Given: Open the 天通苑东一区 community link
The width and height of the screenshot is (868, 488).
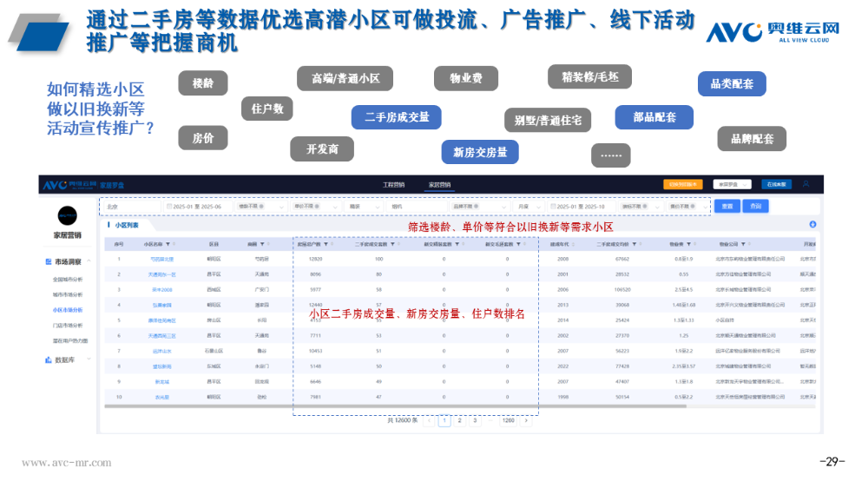Looking at the screenshot, I should point(162,274).
